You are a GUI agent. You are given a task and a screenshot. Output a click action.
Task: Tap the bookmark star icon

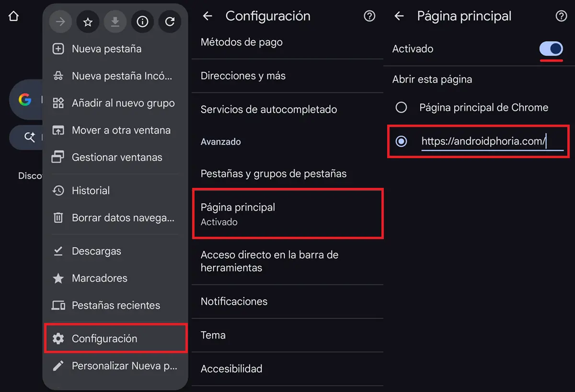coord(88,21)
